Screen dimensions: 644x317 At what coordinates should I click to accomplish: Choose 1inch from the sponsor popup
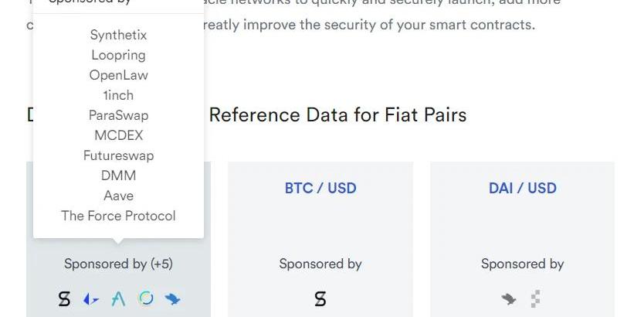pyautogui.click(x=118, y=95)
